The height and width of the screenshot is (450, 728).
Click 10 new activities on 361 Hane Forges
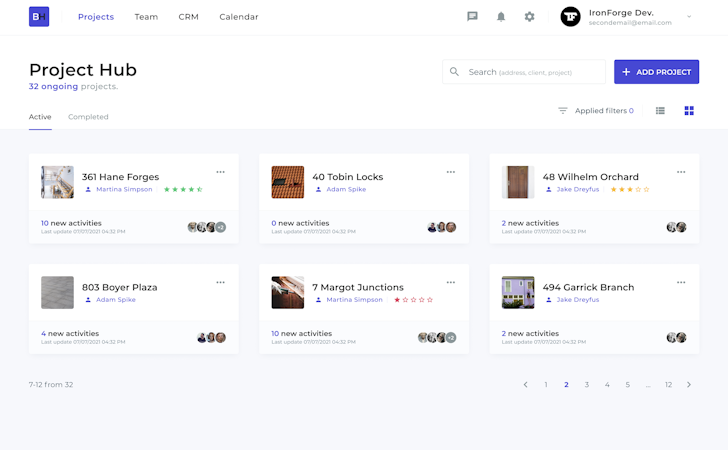pyautogui.click(x=71, y=223)
